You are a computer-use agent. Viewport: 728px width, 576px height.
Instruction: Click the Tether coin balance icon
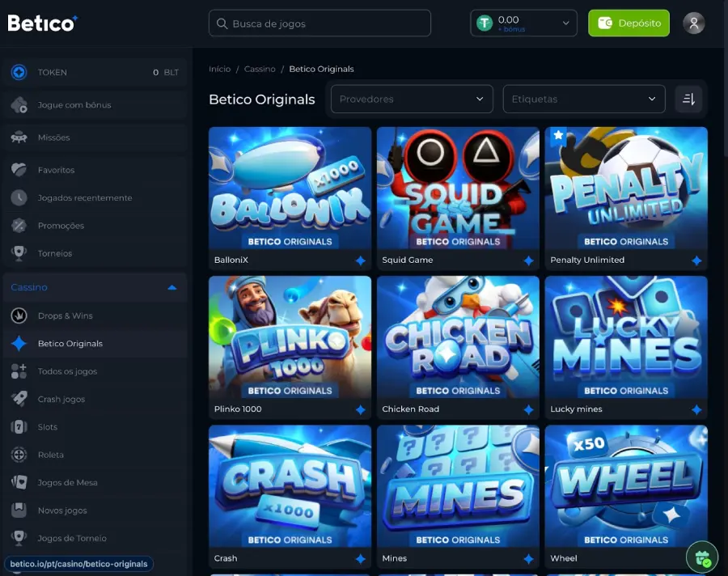[485, 23]
